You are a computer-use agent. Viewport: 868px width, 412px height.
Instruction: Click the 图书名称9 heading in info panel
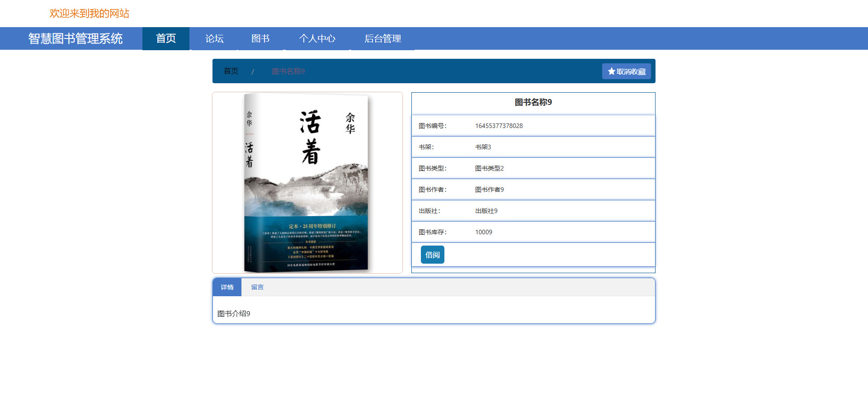click(533, 102)
